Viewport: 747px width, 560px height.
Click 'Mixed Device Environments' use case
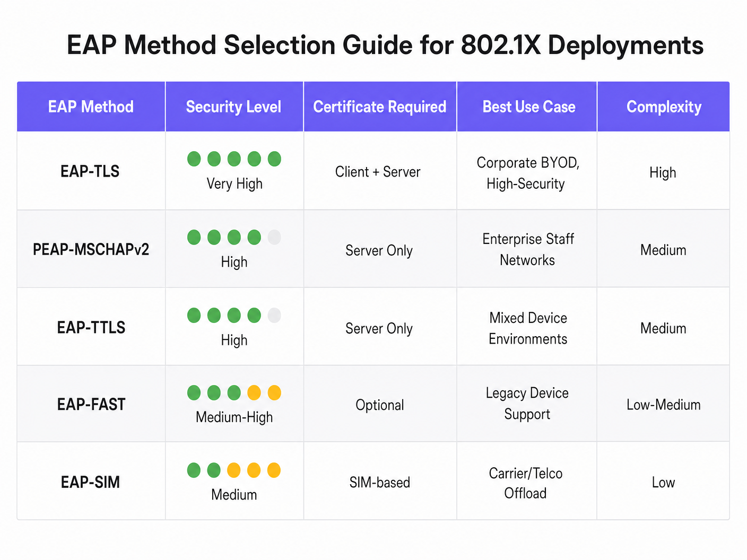(528, 328)
